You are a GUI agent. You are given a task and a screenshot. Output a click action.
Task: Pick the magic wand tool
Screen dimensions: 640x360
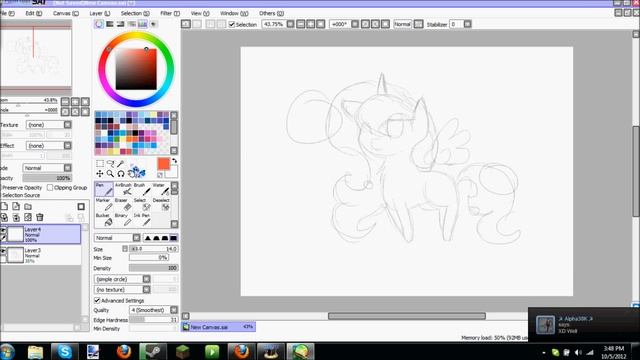pos(120,164)
